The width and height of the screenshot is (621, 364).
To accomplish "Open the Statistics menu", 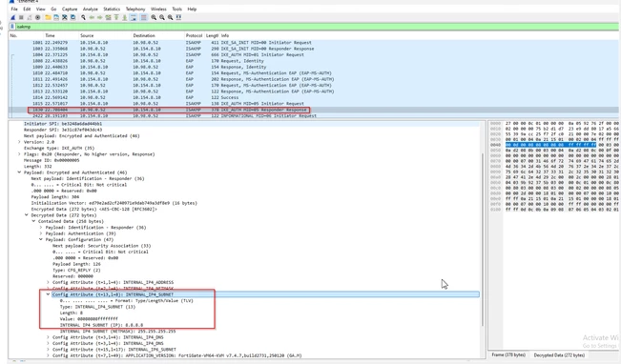I will [x=112, y=9].
